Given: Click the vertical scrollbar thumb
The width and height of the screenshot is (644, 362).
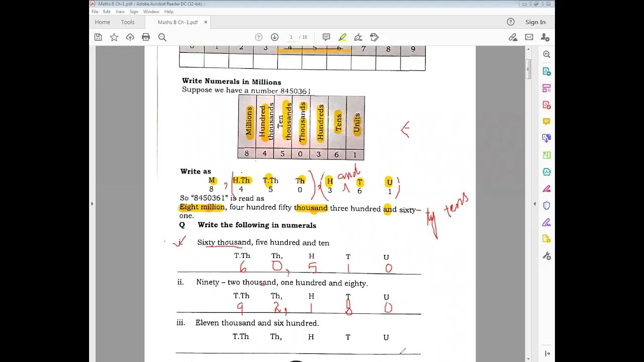Looking at the screenshot, I should [528, 70].
